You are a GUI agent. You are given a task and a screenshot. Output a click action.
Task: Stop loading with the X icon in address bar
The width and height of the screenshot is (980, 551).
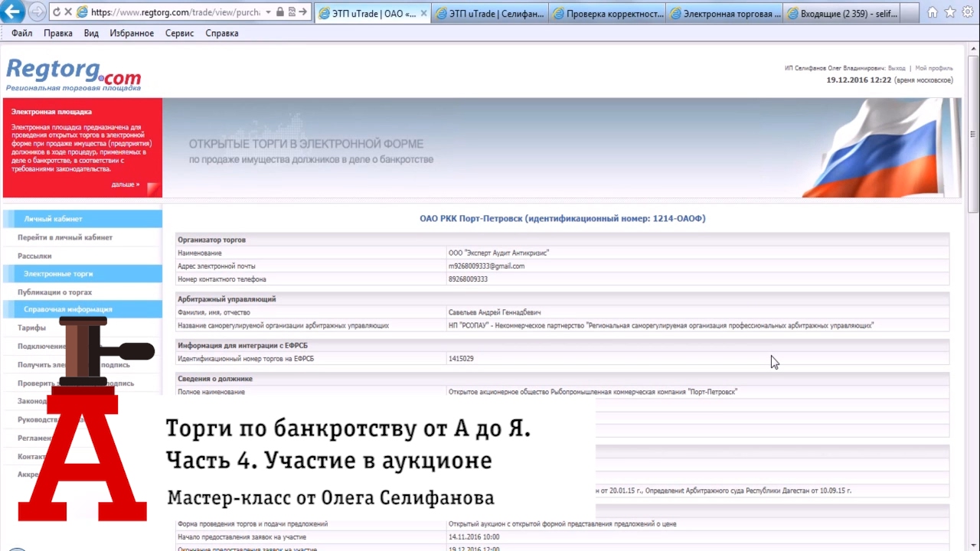pos(68,12)
